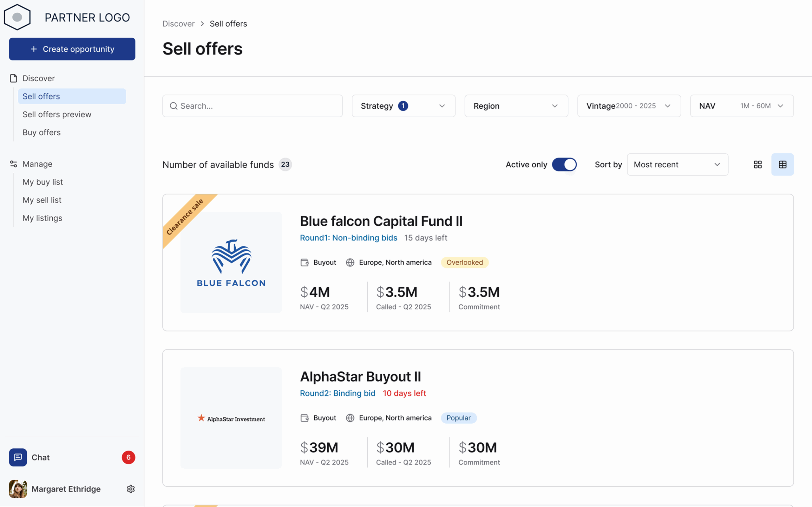Click the Discover document icon
This screenshot has height=507, width=812.
(13, 79)
